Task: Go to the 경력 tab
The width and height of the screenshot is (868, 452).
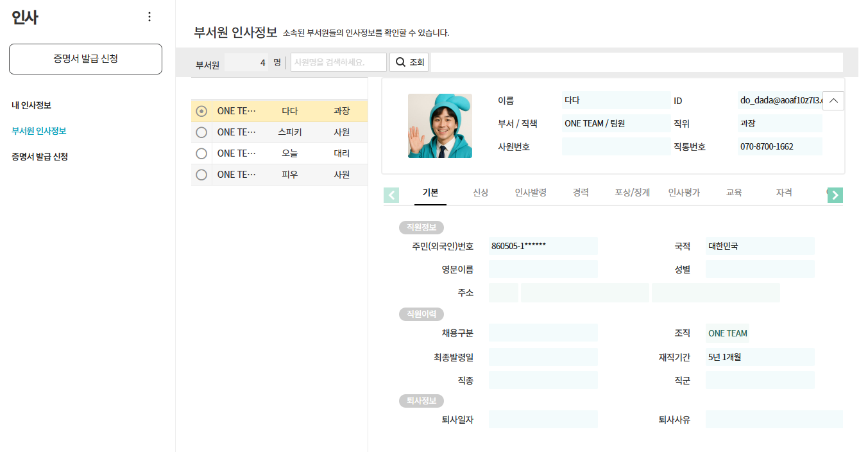Action: click(581, 193)
